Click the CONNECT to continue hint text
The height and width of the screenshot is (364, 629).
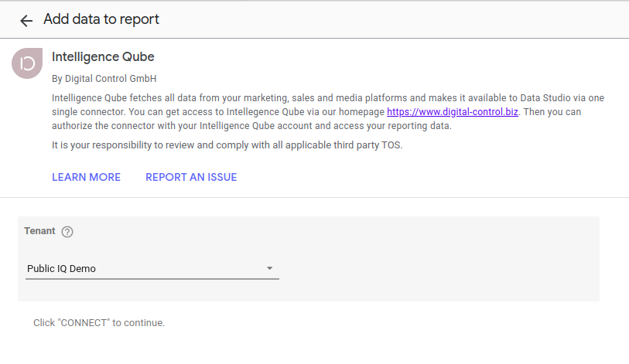click(x=99, y=322)
